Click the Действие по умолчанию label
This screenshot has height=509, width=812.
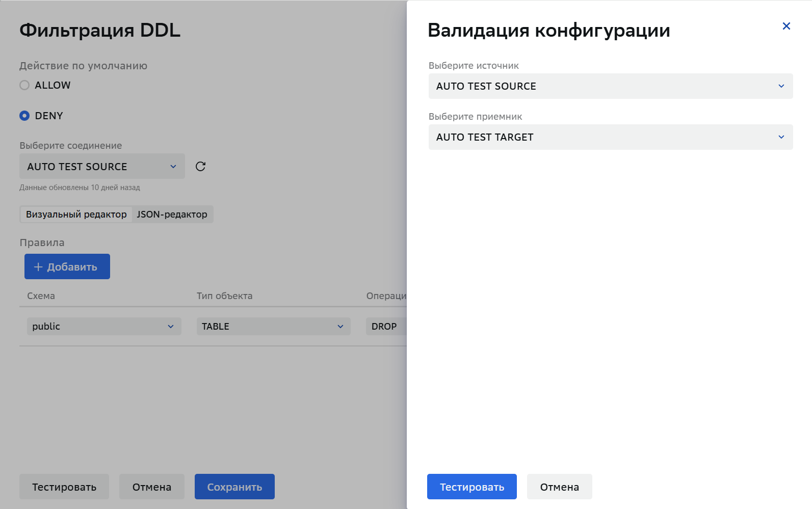click(x=84, y=66)
